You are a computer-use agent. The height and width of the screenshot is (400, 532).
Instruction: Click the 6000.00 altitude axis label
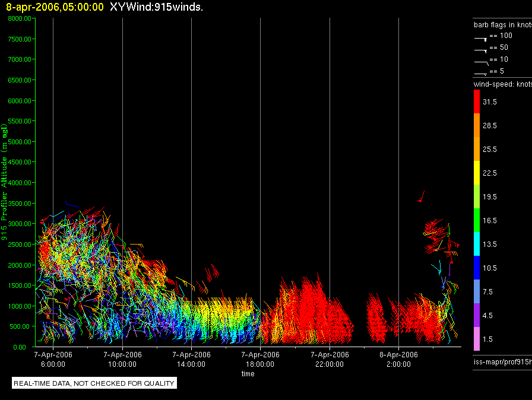(x=20, y=101)
